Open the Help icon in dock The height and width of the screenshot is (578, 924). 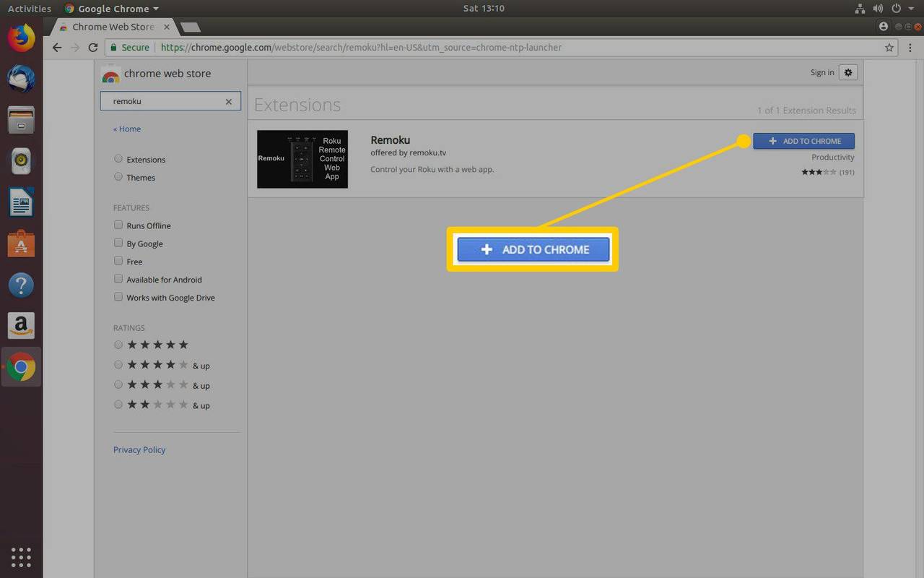[21, 285]
